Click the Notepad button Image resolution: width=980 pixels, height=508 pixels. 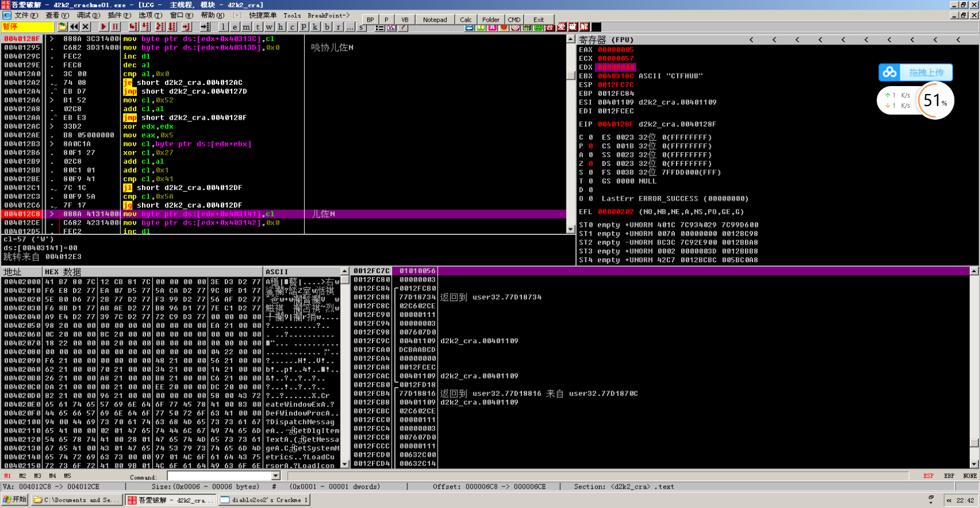tap(435, 19)
